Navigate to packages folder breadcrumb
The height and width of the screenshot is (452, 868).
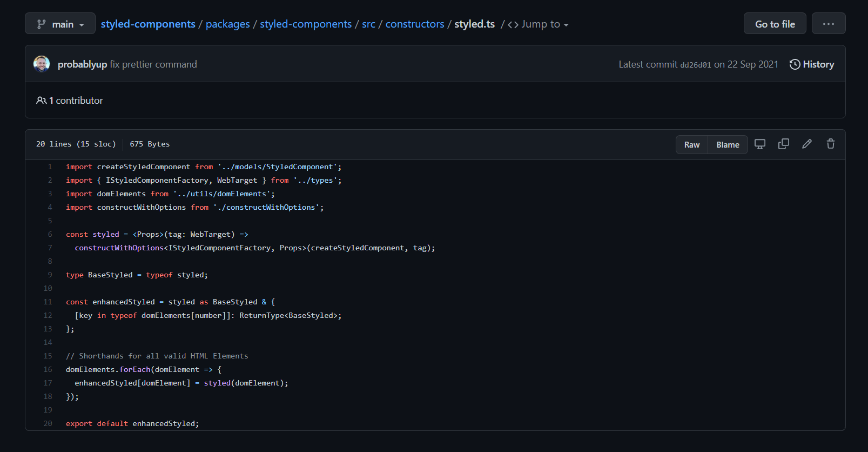coord(228,24)
